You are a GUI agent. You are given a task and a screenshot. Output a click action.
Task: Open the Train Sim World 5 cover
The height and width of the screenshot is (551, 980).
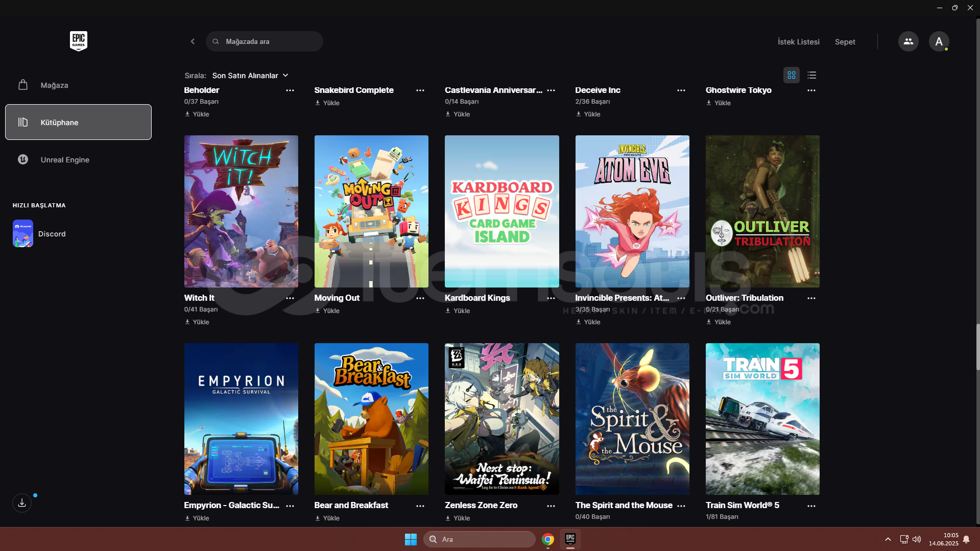tap(762, 419)
